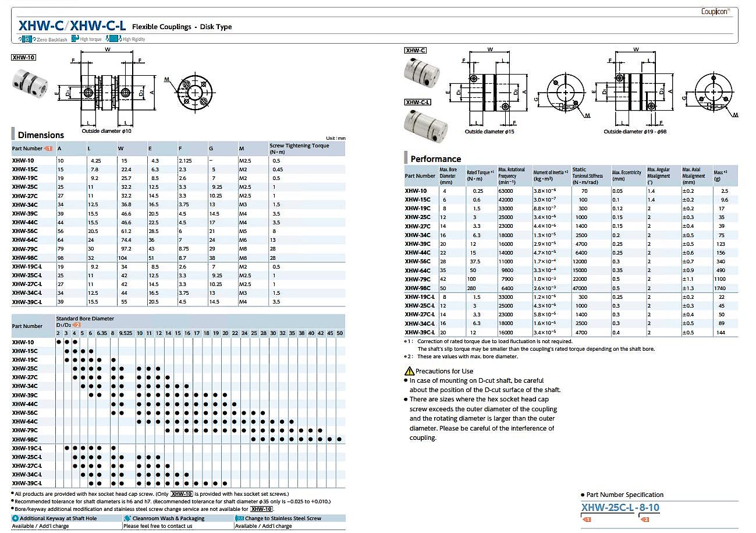Click the 'Flexible Couplings - Disk Type' subtitle
The height and width of the screenshot is (533, 756).
(182, 27)
